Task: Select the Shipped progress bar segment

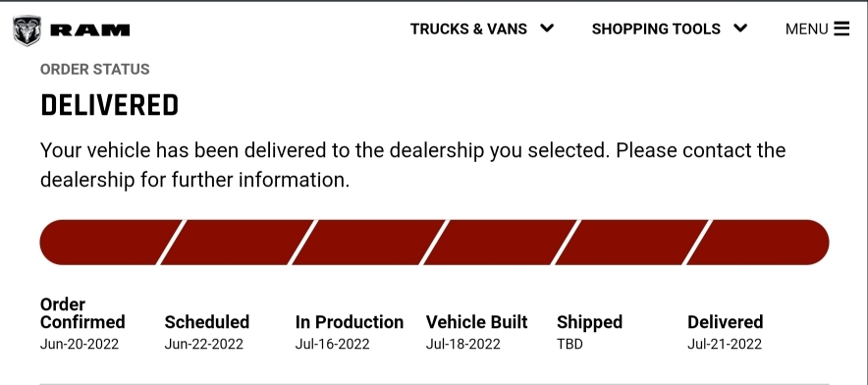Action: tap(631, 242)
